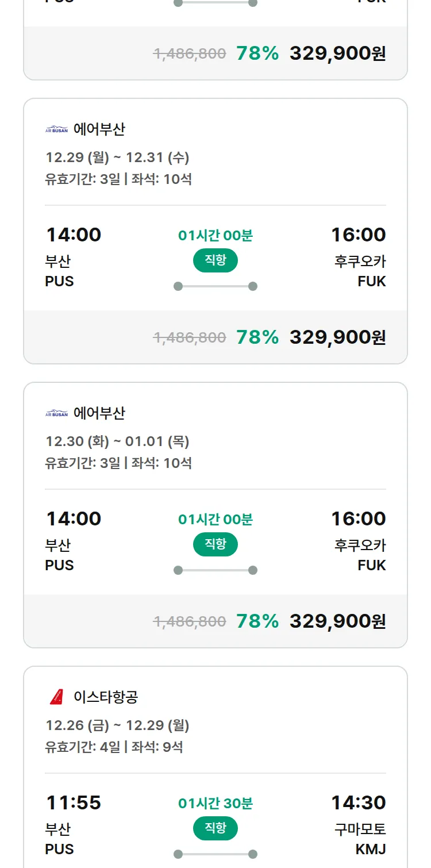Click 78% discount on 12.30 flight
Screen dimensions: 431x868
(x=257, y=621)
